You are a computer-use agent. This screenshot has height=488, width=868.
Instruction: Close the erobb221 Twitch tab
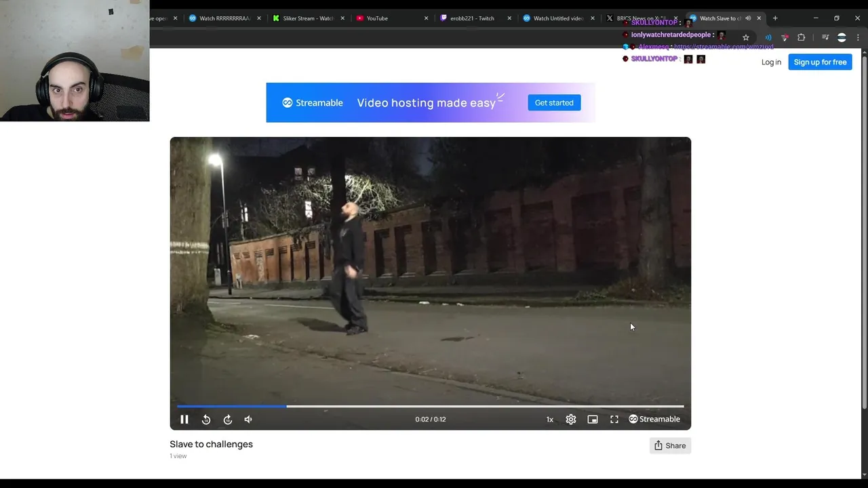[510, 18]
